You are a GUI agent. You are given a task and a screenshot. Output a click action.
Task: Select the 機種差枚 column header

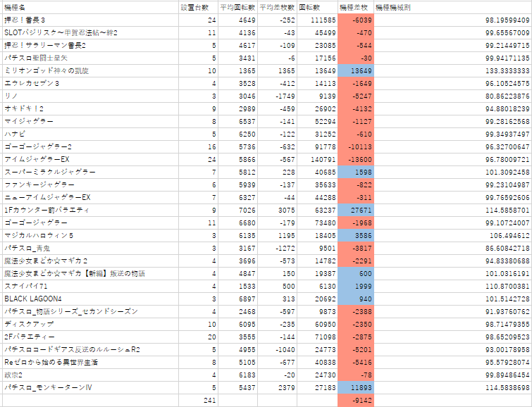[356, 8]
